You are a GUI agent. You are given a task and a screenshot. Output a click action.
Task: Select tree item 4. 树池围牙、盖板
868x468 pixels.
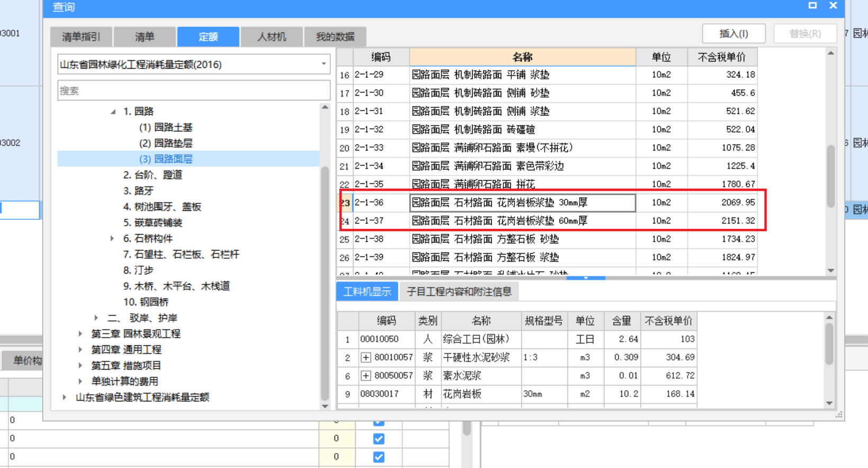coord(162,207)
